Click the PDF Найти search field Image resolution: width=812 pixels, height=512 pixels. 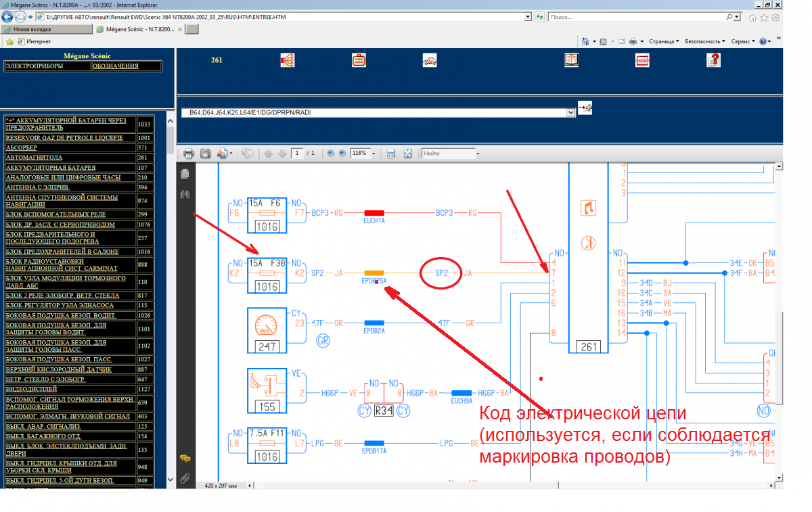[x=447, y=154]
